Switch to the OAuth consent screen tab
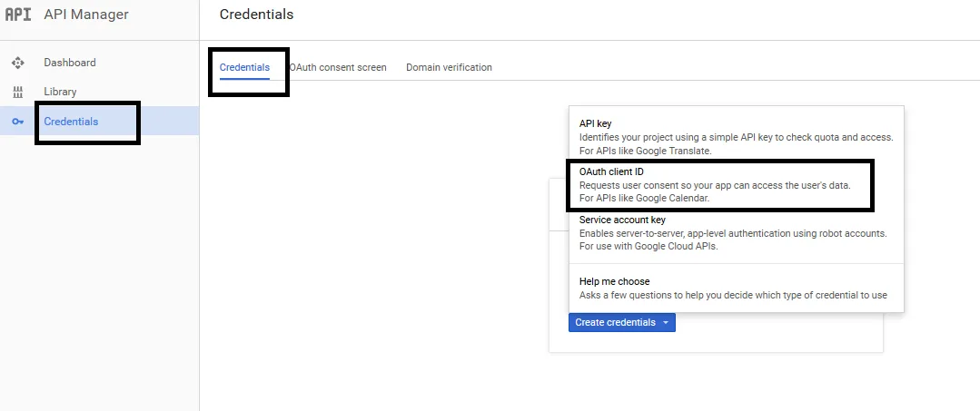980x411 pixels. (x=338, y=67)
